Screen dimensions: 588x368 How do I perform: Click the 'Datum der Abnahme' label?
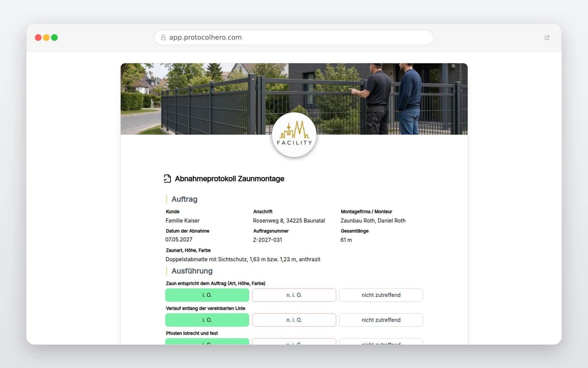pos(187,231)
